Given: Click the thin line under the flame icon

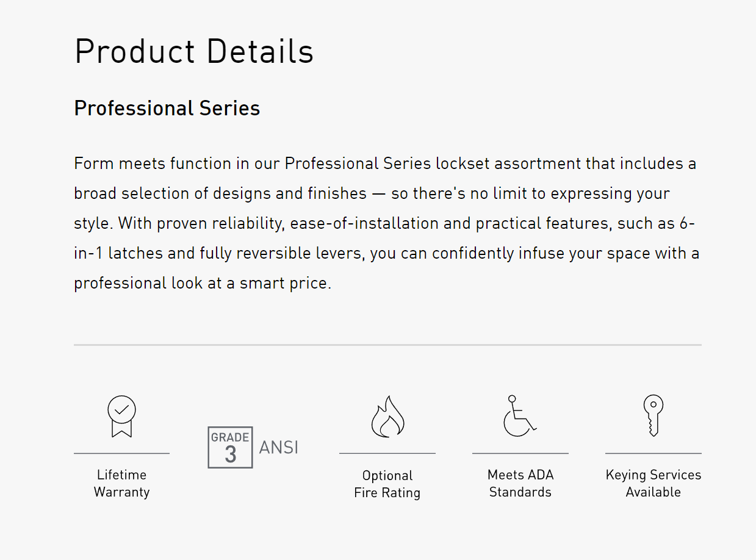Looking at the screenshot, I should click(x=387, y=453).
